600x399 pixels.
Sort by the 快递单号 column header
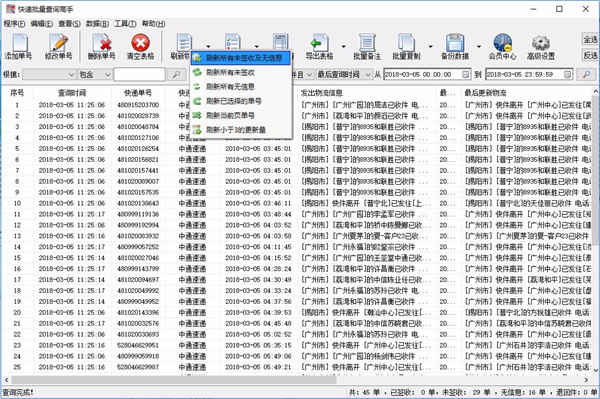pos(138,93)
